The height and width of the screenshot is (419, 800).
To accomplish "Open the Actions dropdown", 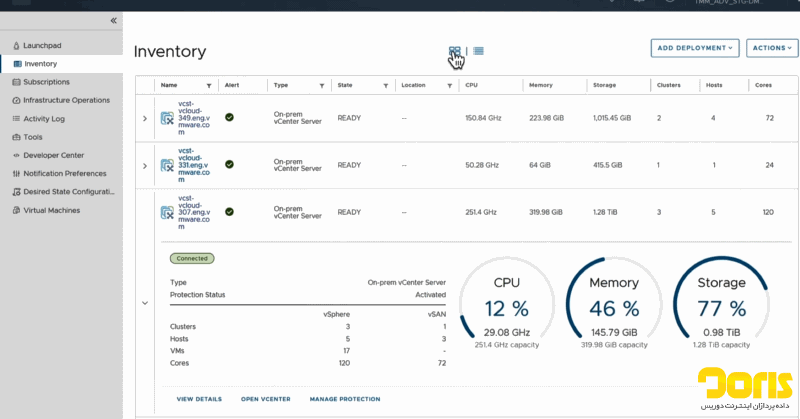I will click(x=772, y=48).
